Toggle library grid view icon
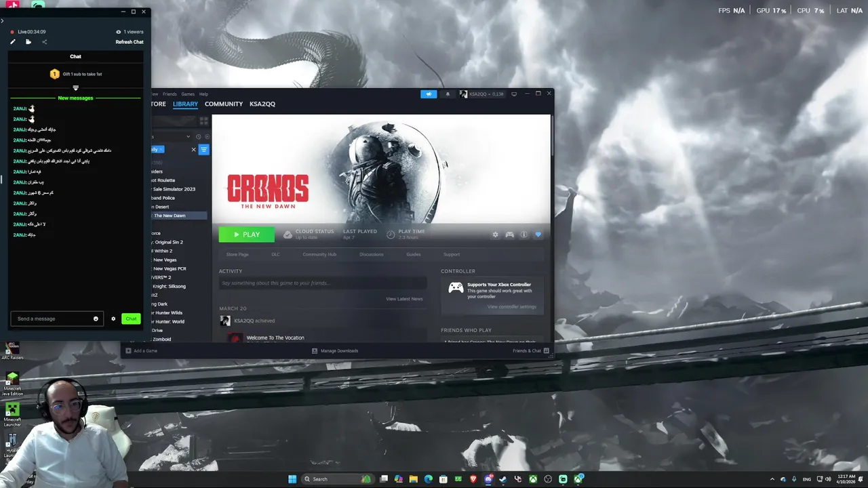Viewport: 868px width, 488px height. point(203,121)
